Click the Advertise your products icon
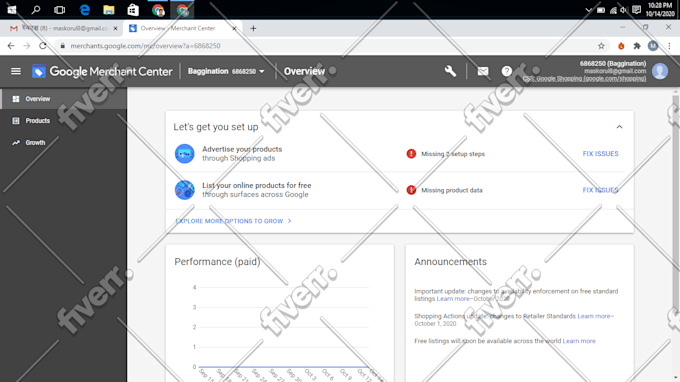Screen dimensions: 680x382 (x=184, y=153)
